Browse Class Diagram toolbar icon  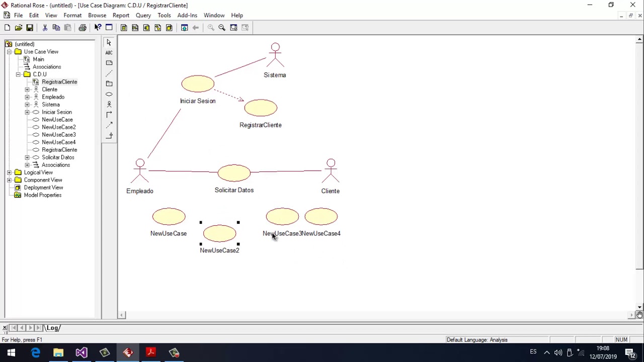(124, 28)
